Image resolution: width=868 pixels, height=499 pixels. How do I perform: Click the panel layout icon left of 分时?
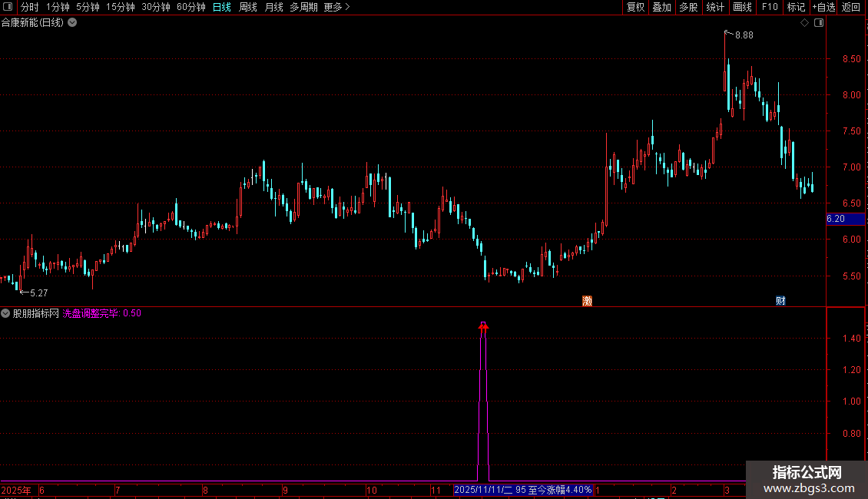8,7
